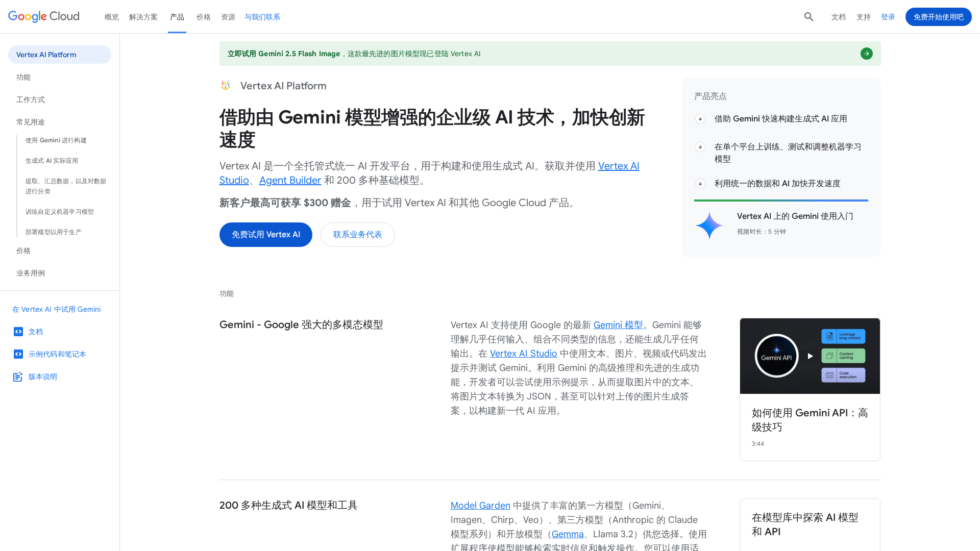Open the Agent Builder link
The image size is (980, 551).
290,180
